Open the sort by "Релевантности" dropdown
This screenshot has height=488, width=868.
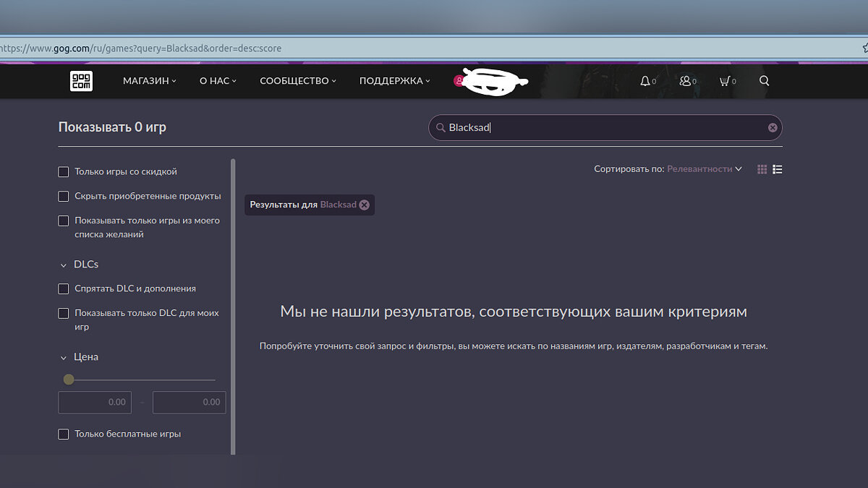[x=704, y=169]
